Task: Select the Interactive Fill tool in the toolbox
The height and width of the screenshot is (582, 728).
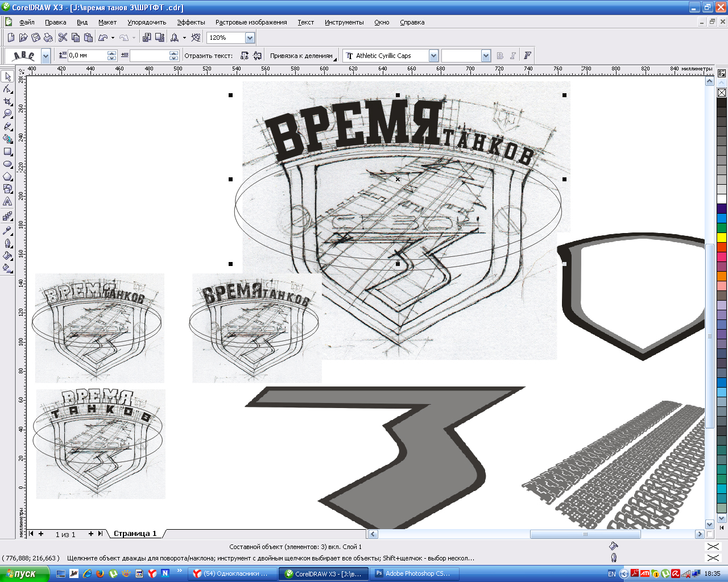Action: pyautogui.click(x=8, y=268)
